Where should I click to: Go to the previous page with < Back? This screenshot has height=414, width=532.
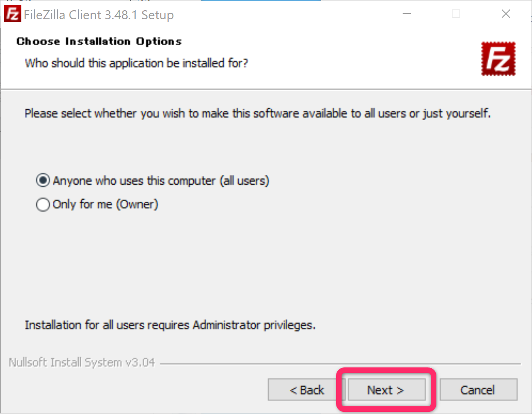click(307, 390)
